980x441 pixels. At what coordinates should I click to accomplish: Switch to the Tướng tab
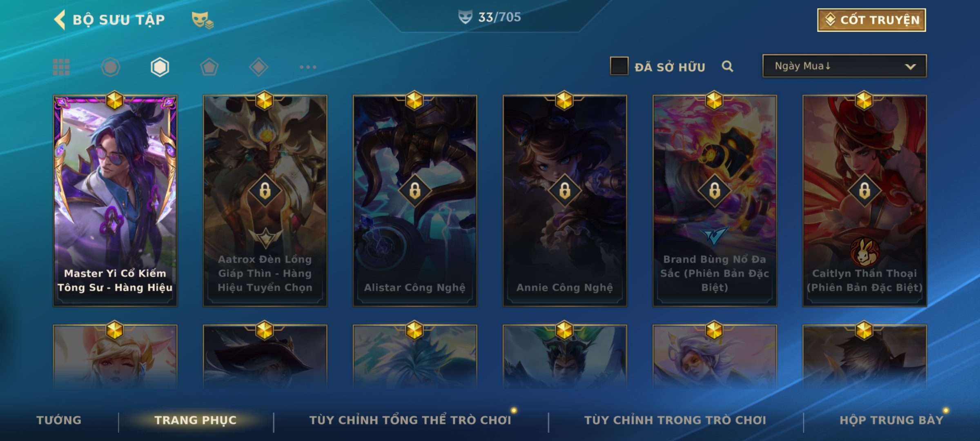point(59,420)
